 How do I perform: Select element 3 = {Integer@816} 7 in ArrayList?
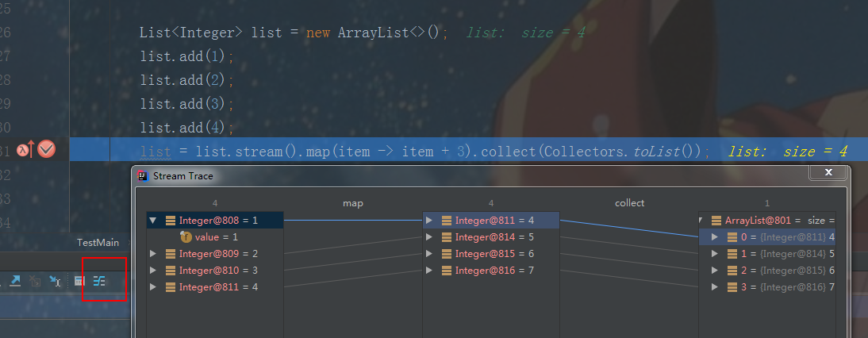point(767,286)
